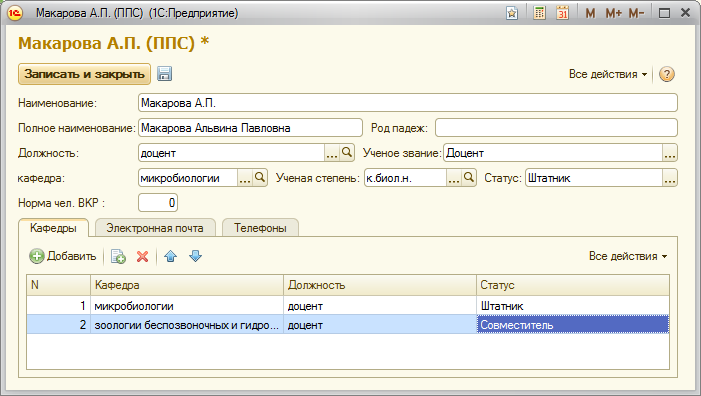Switch to the Телефоны tab
The width and height of the screenshot is (701, 396).
tap(260, 228)
